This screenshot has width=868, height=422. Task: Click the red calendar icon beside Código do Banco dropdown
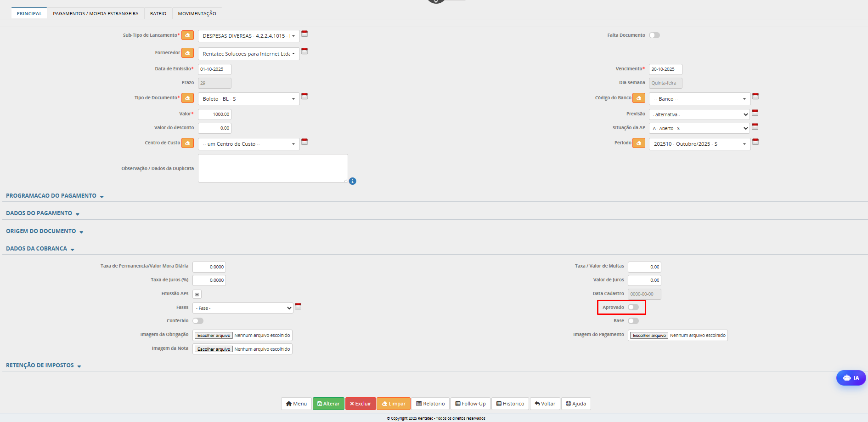[755, 97]
